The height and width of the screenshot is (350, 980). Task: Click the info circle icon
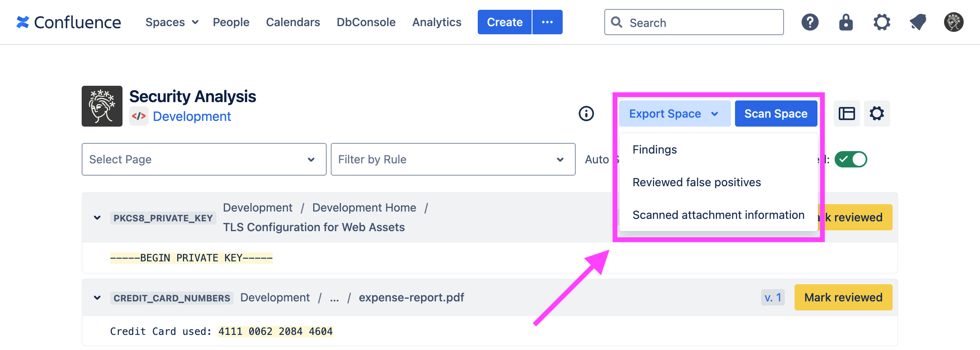point(586,114)
